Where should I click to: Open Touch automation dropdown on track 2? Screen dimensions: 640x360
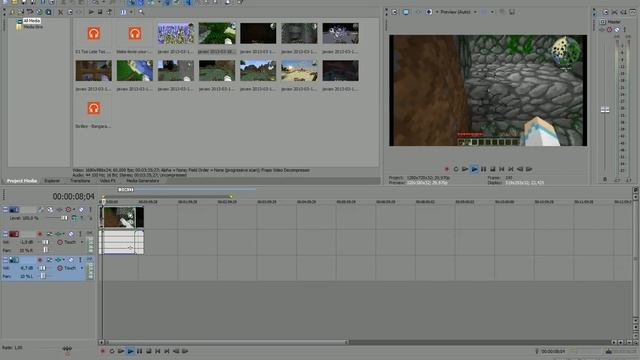(82, 242)
